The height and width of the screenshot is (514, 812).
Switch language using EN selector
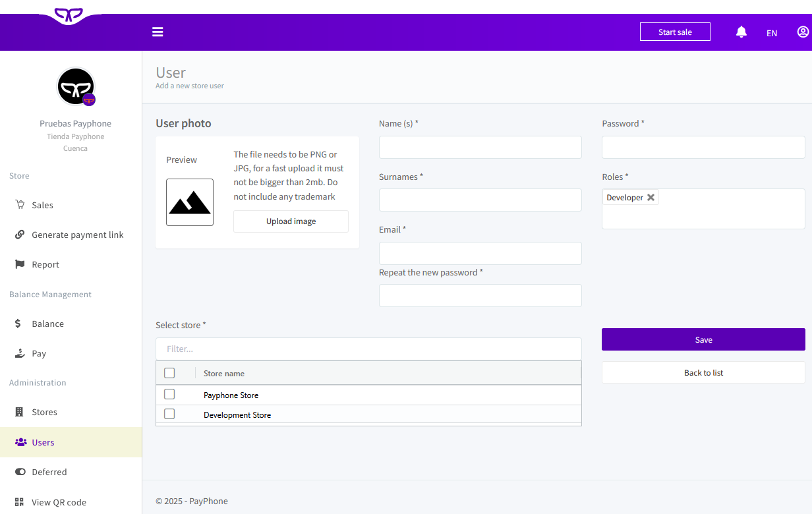point(772,33)
